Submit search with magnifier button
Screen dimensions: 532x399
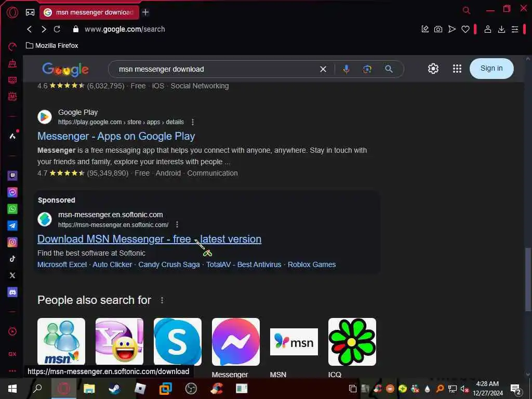389,69
